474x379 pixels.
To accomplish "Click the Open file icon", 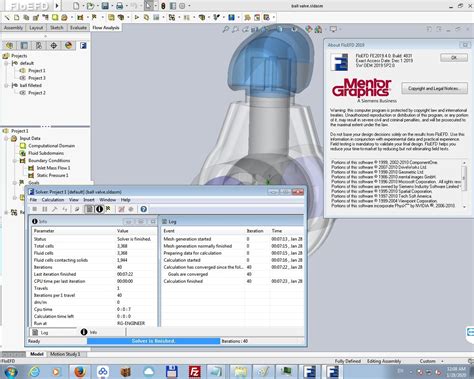I will 90,6.
